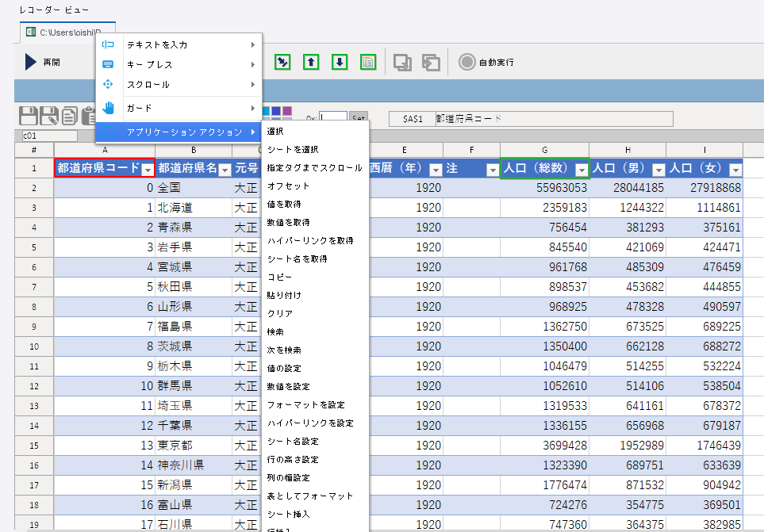Click the green up-arrow toolbar icon
This screenshot has width=764, height=532.
tap(311, 62)
